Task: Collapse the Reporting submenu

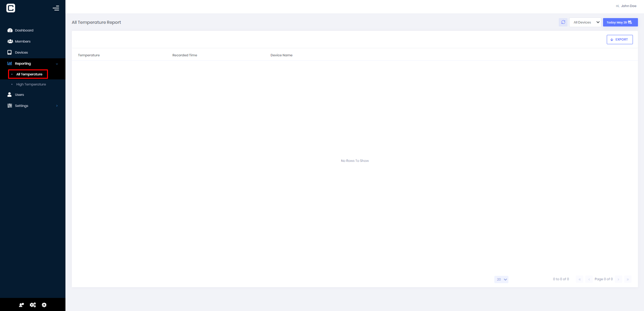Action: point(56,63)
